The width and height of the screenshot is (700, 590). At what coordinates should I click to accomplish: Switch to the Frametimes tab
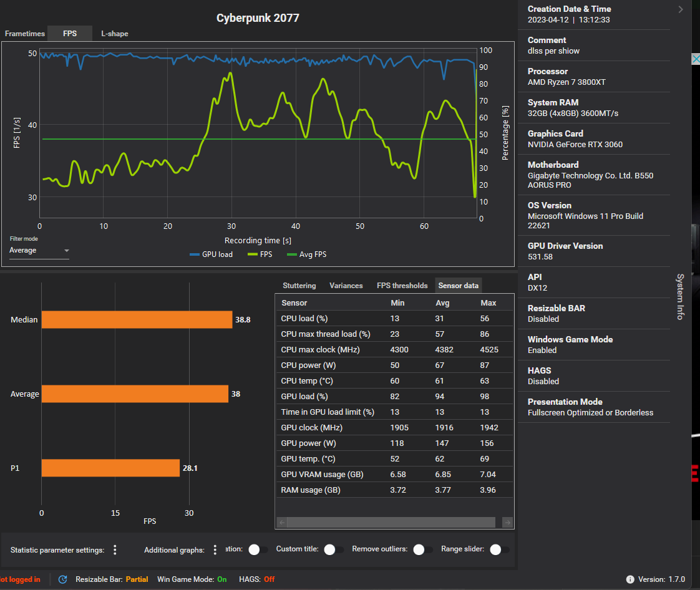point(25,34)
